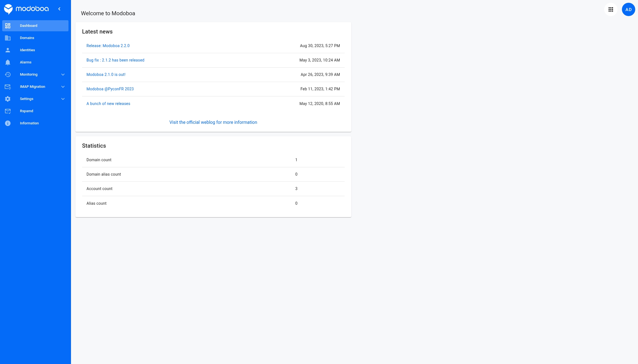Click the Information circle icon
Viewport: 638px width, 364px height.
[x=8, y=123]
